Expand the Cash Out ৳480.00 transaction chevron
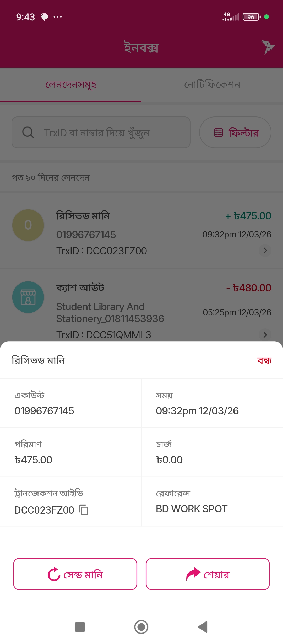Image resolution: width=283 pixels, height=644 pixels. pos(265,335)
